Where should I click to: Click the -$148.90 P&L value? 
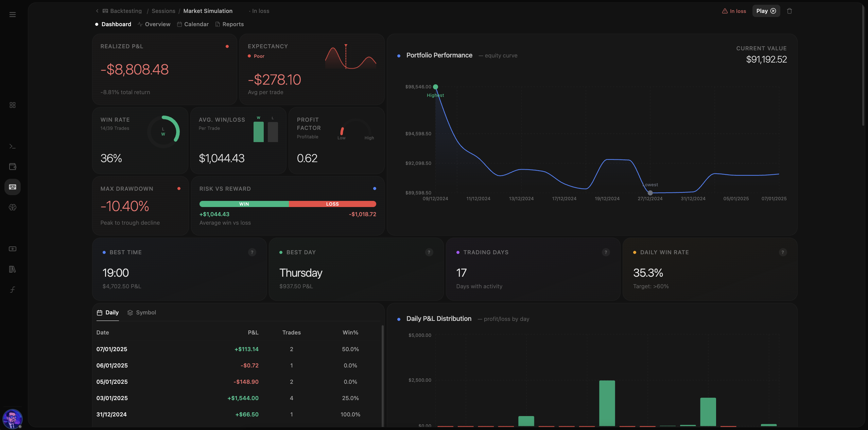click(246, 382)
